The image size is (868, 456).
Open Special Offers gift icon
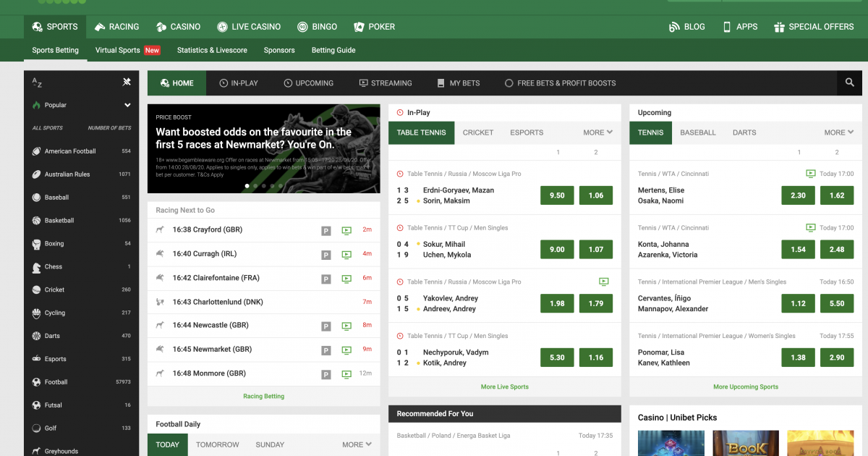pyautogui.click(x=779, y=27)
